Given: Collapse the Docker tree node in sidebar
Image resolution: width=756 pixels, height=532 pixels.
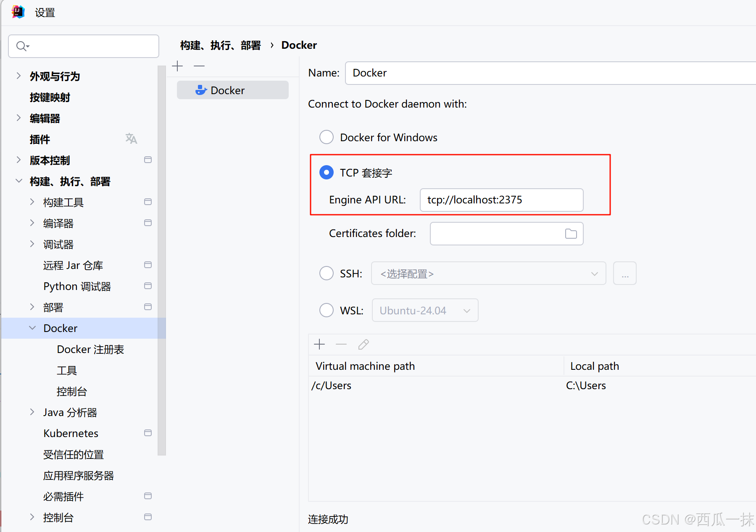Looking at the screenshot, I should coord(32,328).
